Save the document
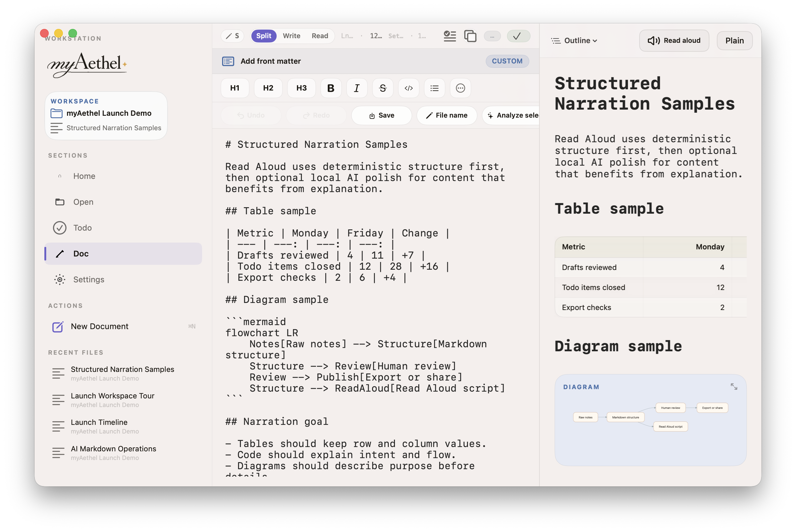The image size is (796, 532). click(x=381, y=115)
